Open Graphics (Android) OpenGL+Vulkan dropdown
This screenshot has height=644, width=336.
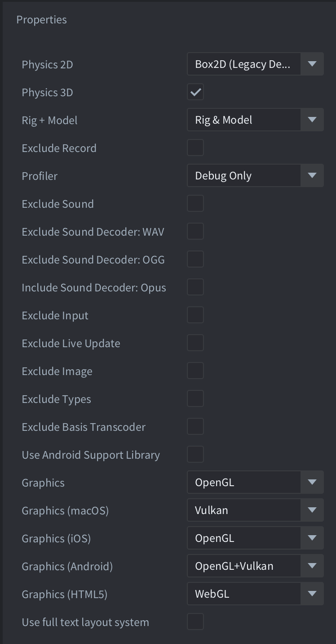tap(255, 566)
